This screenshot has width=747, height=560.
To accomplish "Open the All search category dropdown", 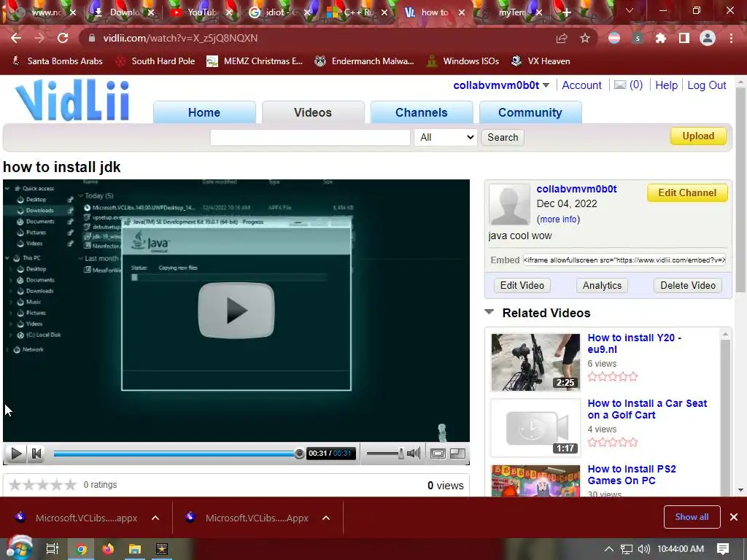I will pos(446,137).
